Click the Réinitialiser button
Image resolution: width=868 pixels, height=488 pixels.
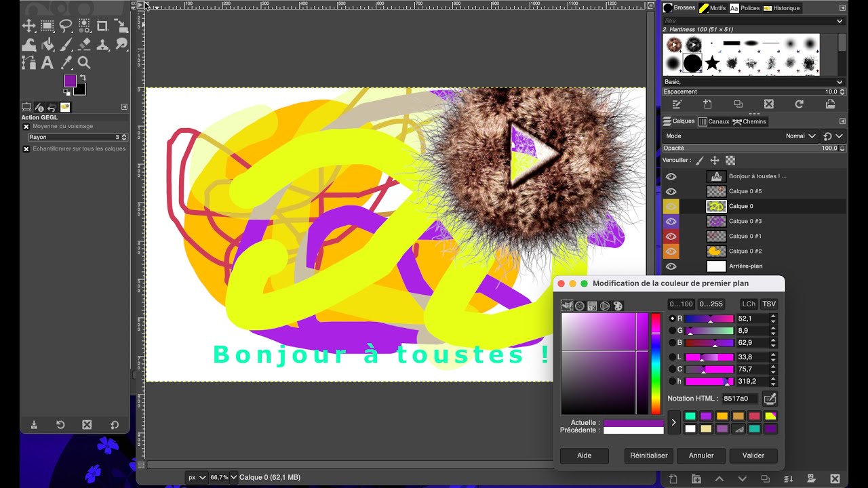coord(649,455)
